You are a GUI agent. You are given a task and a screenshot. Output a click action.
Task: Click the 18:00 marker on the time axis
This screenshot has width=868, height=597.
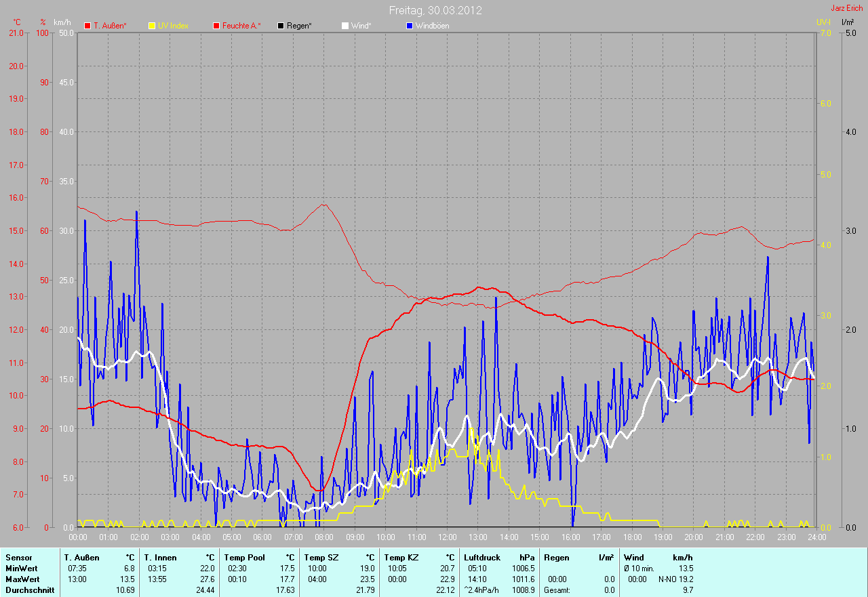coord(632,537)
